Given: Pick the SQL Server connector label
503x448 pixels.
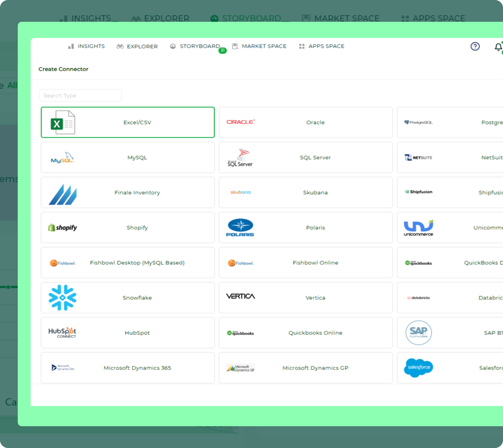Looking at the screenshot, I should click(315, 158).
